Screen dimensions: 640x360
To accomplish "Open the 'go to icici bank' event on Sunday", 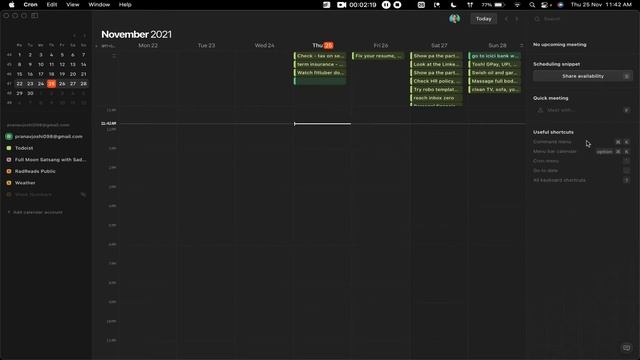I will (x=495, y=56).
